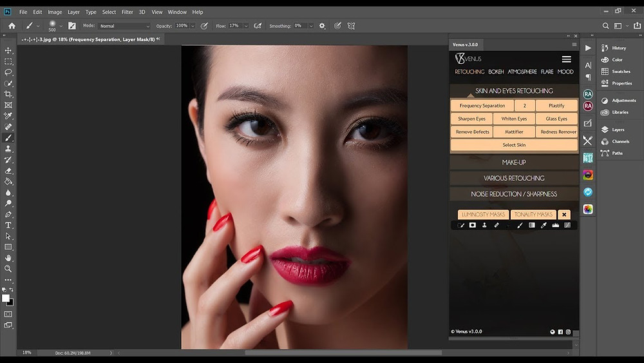Image resolution: width=644 pixels, height=363 pixels.
Task: Select the Eraser tool
Action: (x=8, y=171)
